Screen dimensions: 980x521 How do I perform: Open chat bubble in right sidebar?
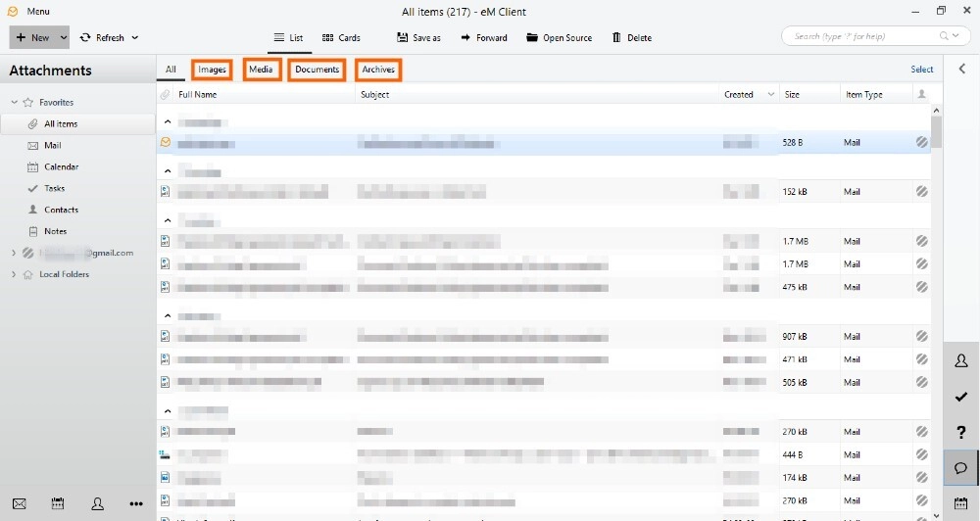961,468
